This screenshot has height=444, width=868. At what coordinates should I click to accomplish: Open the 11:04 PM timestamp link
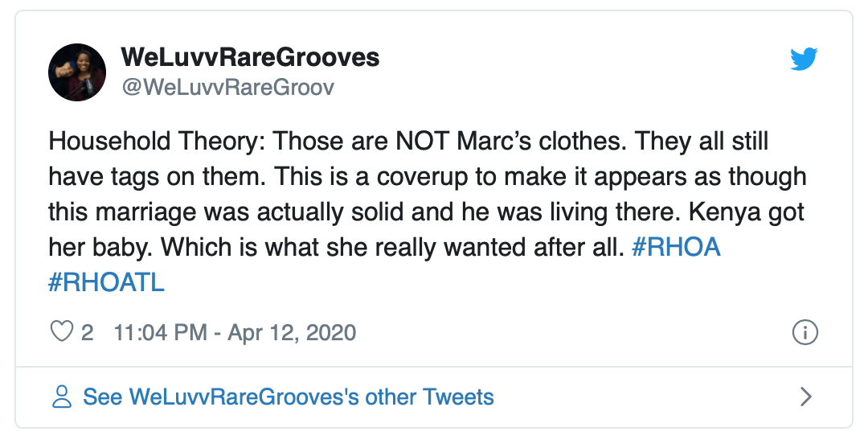(x=161, y=332)
